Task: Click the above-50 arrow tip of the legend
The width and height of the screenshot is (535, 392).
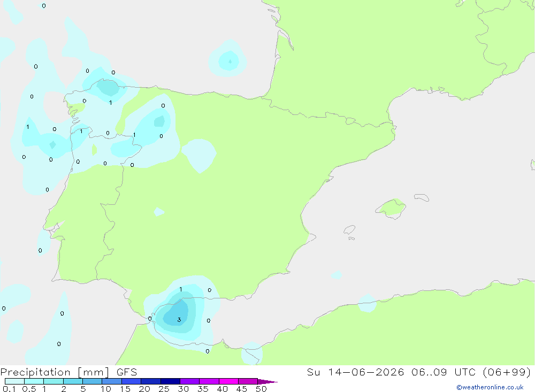Action: [x=267, y=381]
